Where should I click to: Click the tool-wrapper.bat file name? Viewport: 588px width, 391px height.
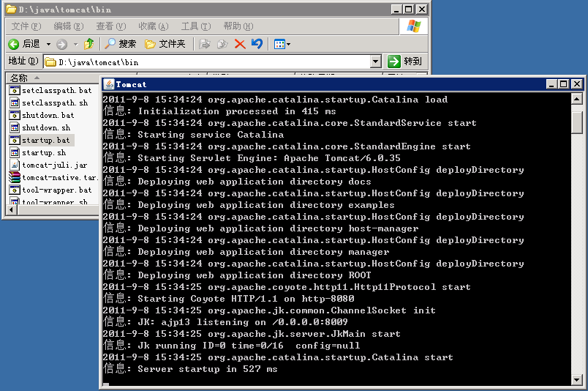tap(56, 190)
